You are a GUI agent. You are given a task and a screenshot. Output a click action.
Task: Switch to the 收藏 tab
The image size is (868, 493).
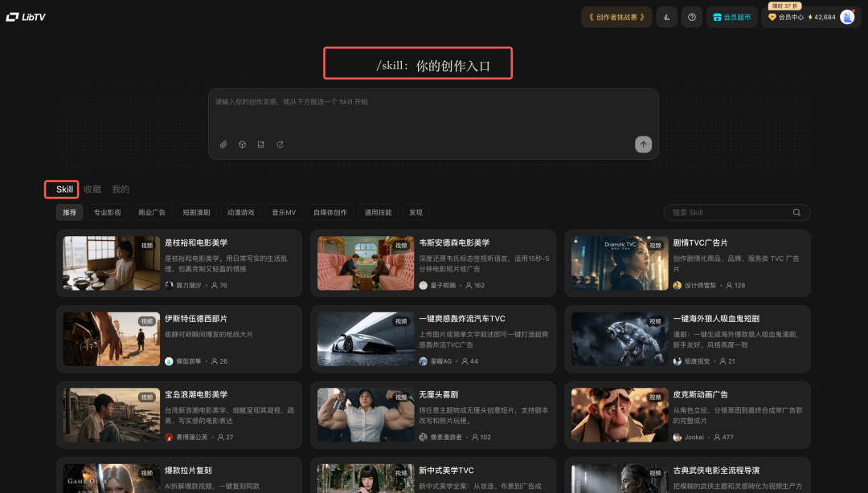tap(92, 189)
